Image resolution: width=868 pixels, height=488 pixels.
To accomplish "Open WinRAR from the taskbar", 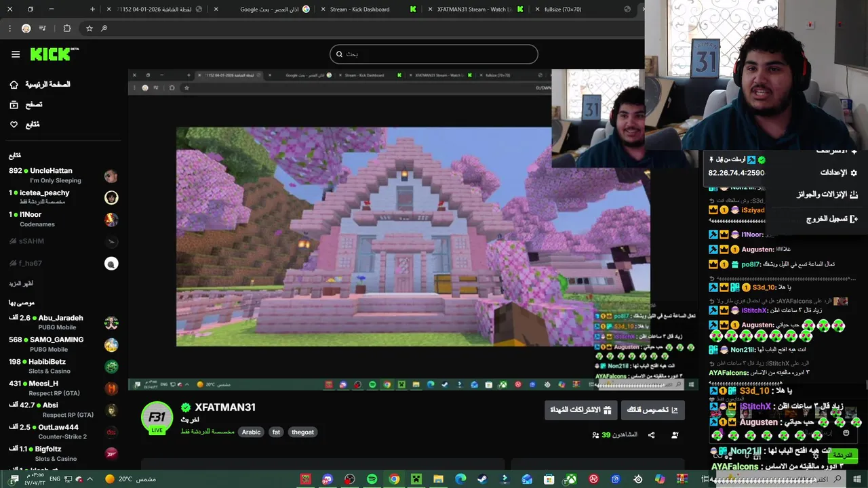I will tap(682, 479).
